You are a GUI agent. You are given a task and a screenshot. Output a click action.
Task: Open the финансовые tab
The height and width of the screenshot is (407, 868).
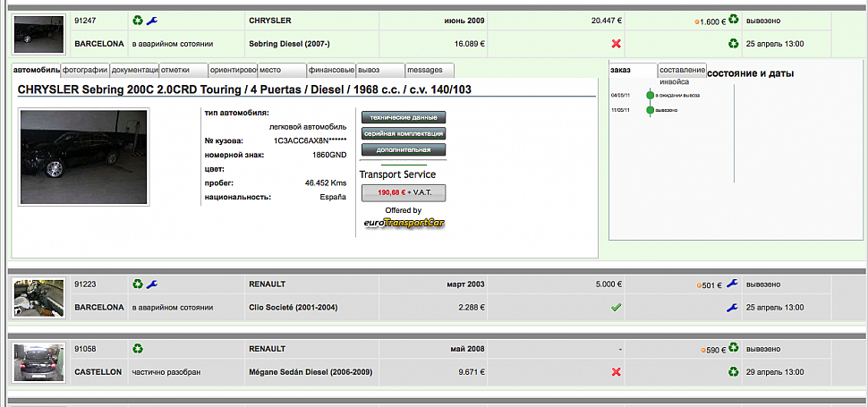point(331,71)
